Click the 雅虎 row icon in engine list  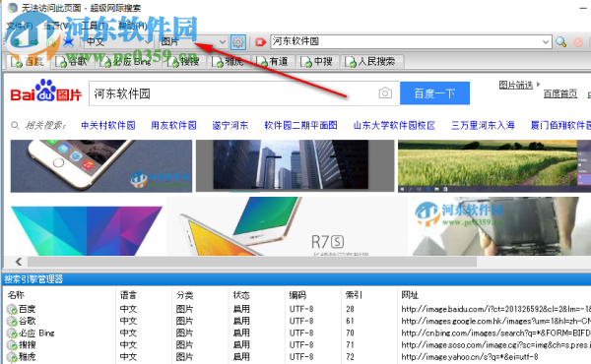click(x=12, y=356)
